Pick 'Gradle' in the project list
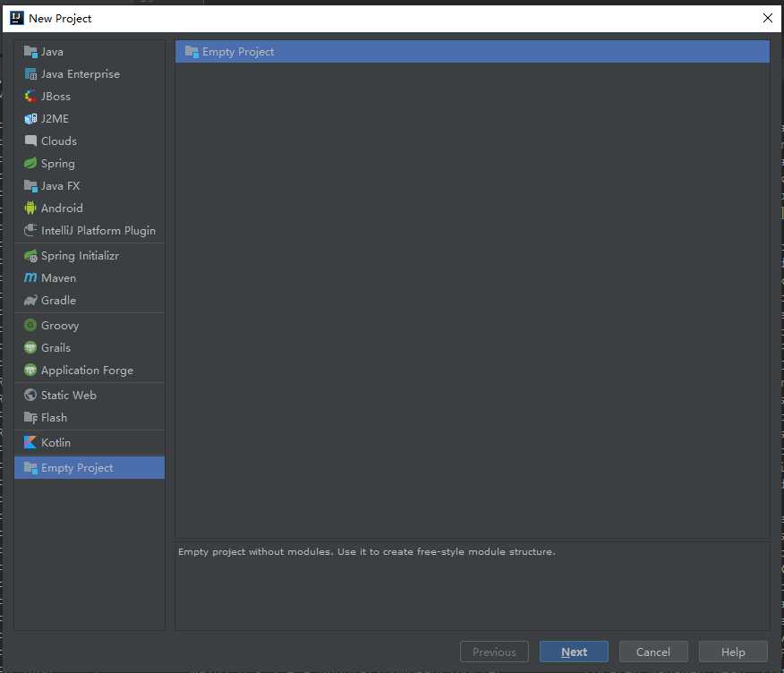The width and height of the screenshot is (784, 673). click(58, 300)
